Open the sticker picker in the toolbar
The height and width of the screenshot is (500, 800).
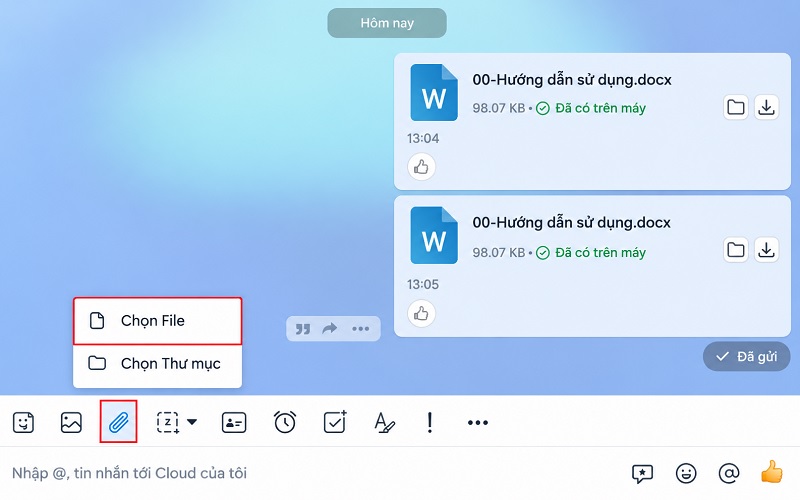[x=23, y=422]
